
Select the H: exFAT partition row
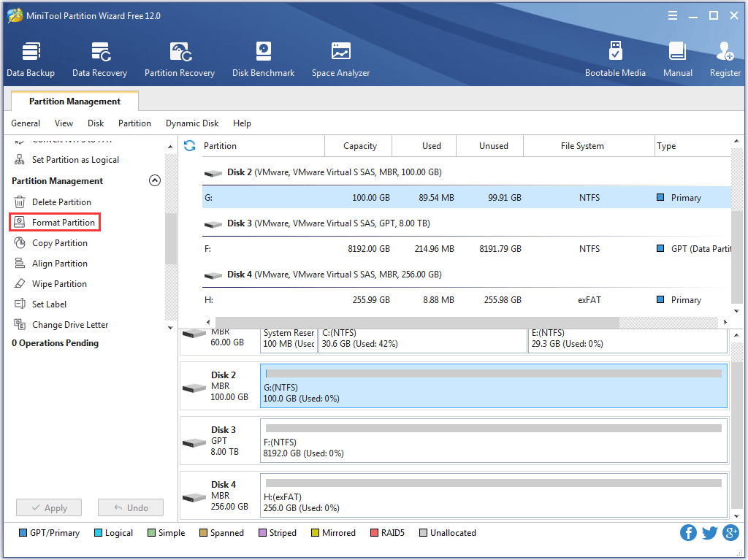click(467, 299)
